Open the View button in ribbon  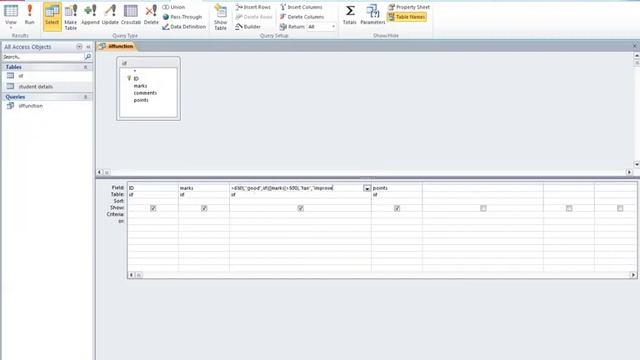tap(11, 16)
